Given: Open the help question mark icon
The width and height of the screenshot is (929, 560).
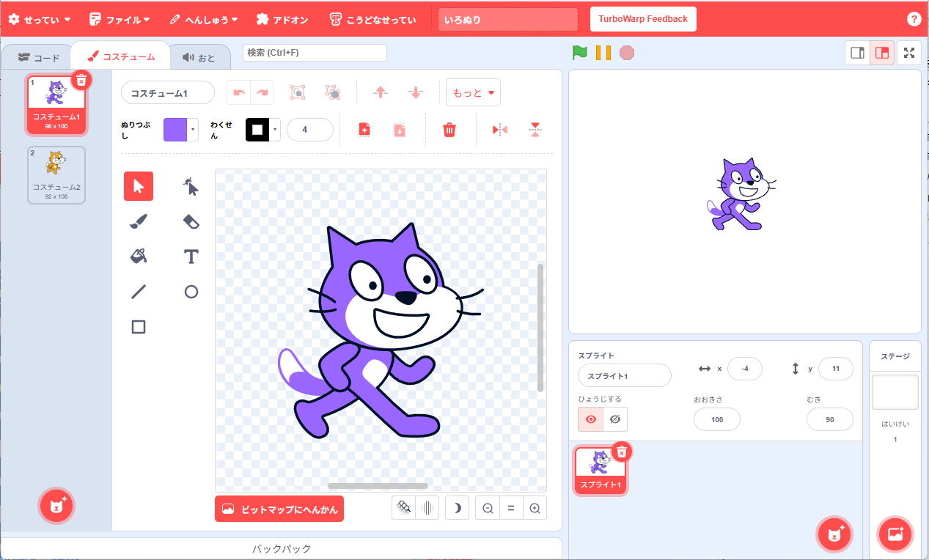Looking at the screenshot, I should pyautogui.click(x=914, y=19).
